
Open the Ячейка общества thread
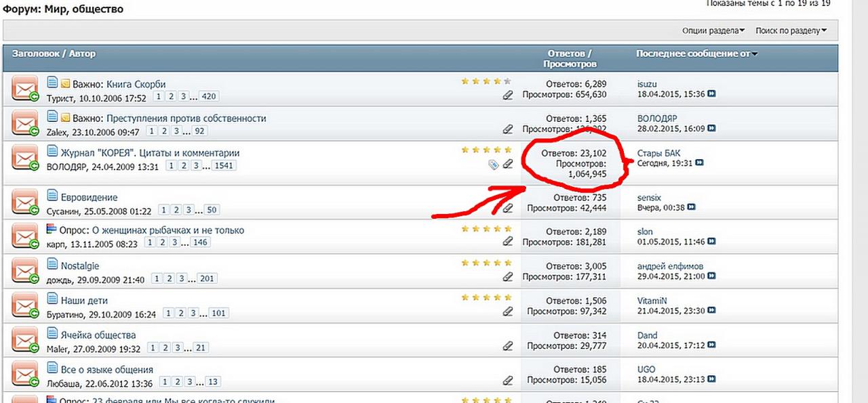98,335
